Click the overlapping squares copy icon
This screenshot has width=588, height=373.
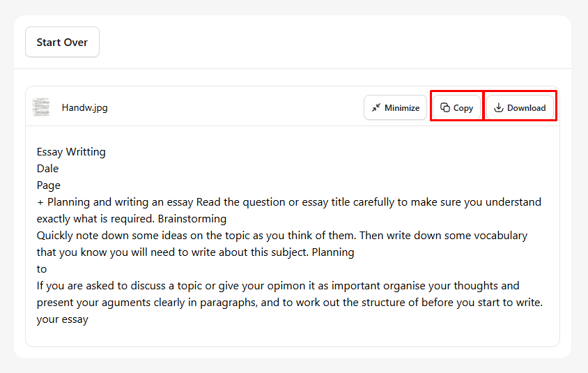point(445,107)
